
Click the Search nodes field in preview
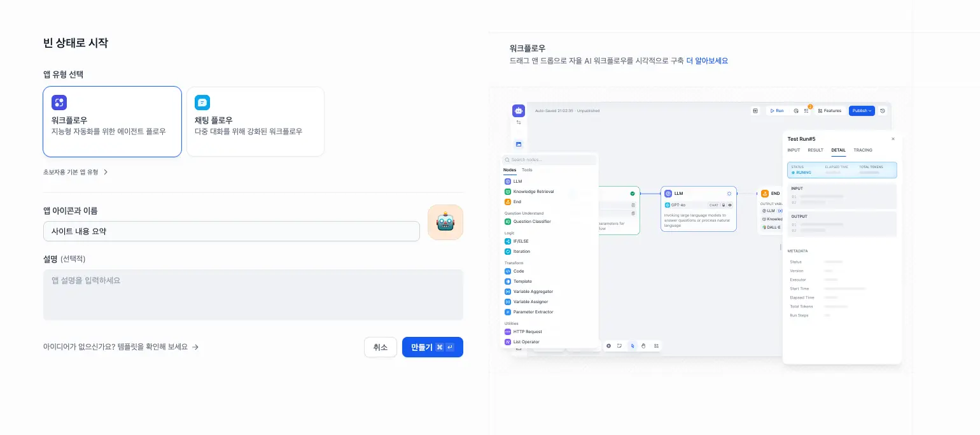pyautogui.click(x=550, y=160)
